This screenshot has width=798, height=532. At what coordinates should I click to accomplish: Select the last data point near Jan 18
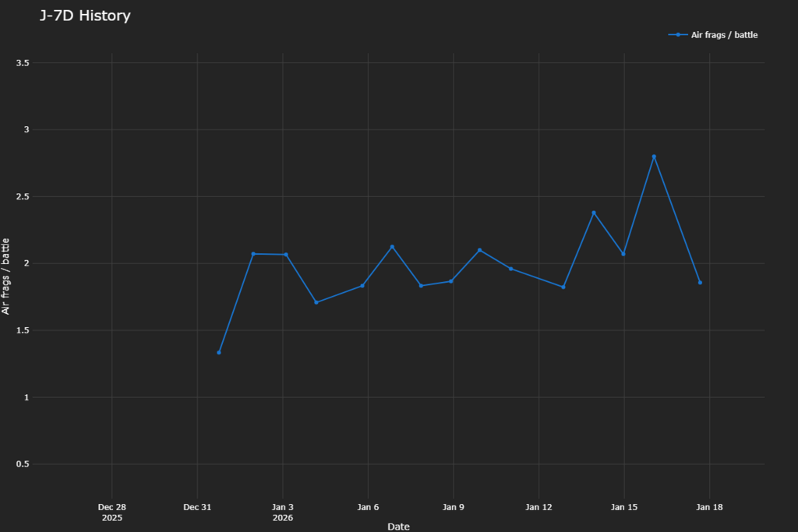(700, 283)
